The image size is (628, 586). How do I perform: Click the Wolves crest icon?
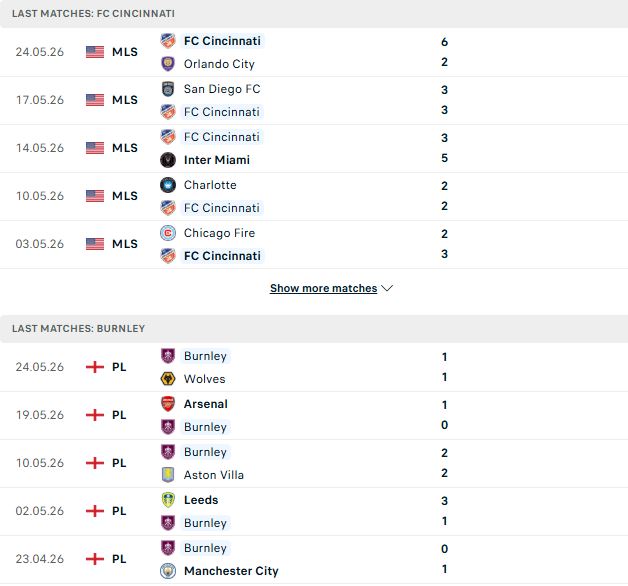click(168, 379)
